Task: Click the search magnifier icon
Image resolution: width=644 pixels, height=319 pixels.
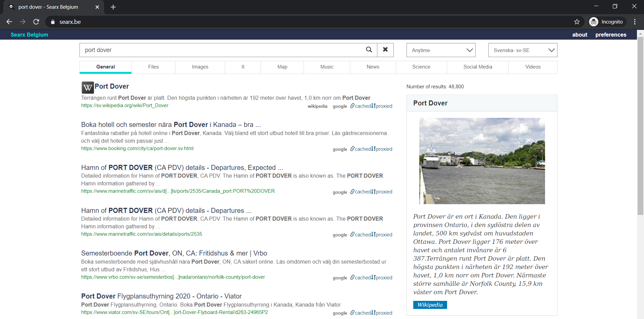Action: [x=369, y=50]
